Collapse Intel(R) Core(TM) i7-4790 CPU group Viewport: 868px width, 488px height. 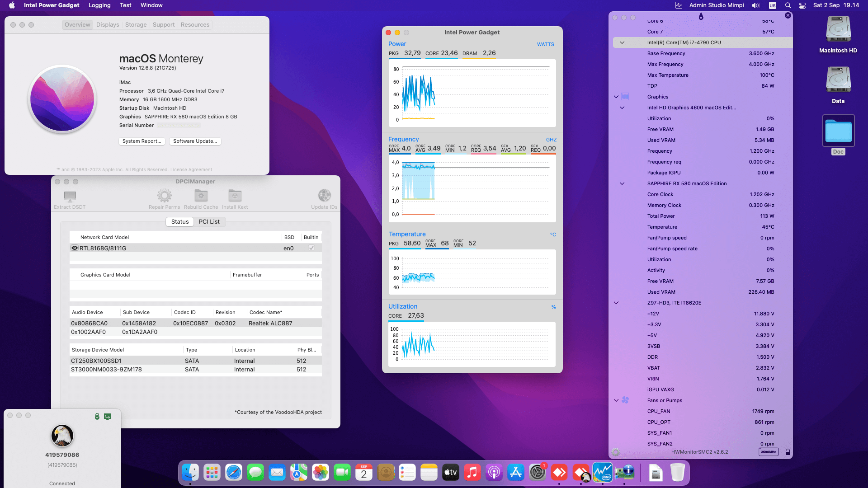622,42
